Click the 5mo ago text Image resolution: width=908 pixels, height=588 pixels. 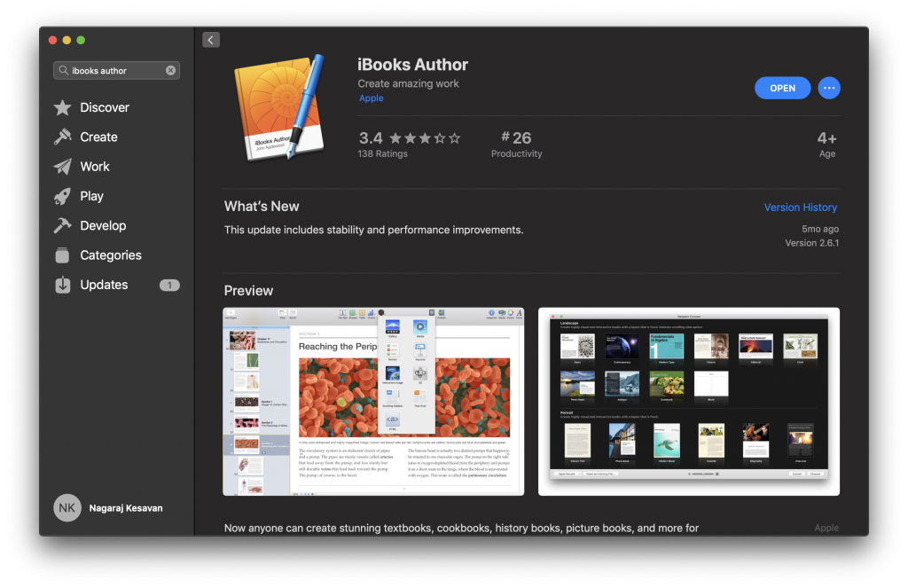coord(820,229)
